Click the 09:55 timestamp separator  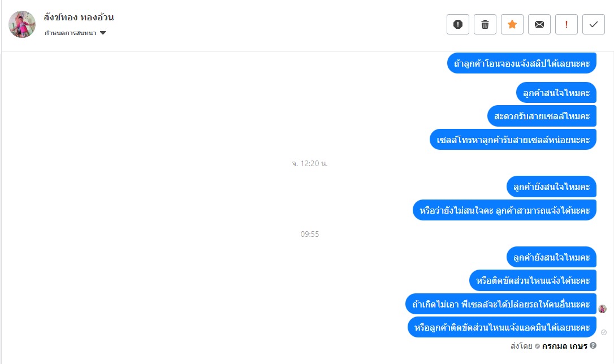pos(310,234)
